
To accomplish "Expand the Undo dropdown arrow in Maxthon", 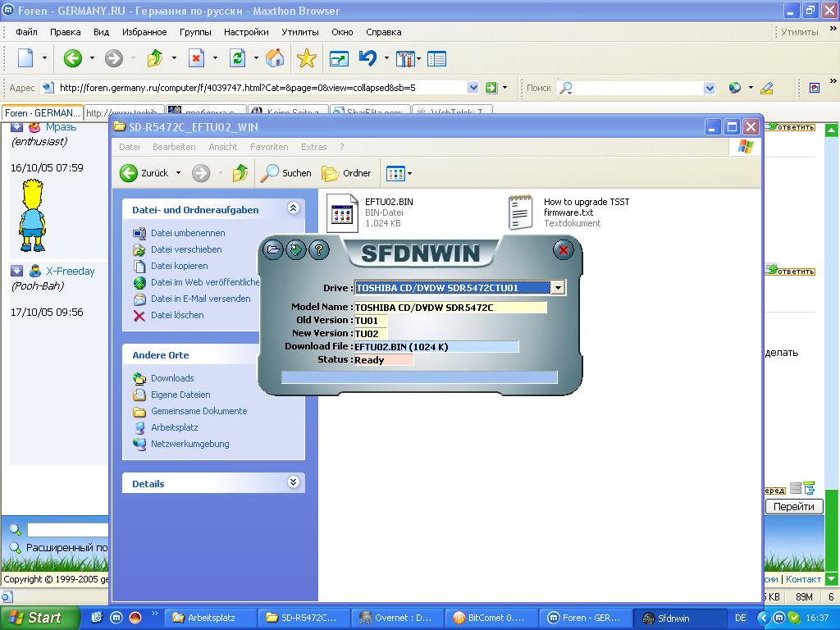I will click(386, 58).
